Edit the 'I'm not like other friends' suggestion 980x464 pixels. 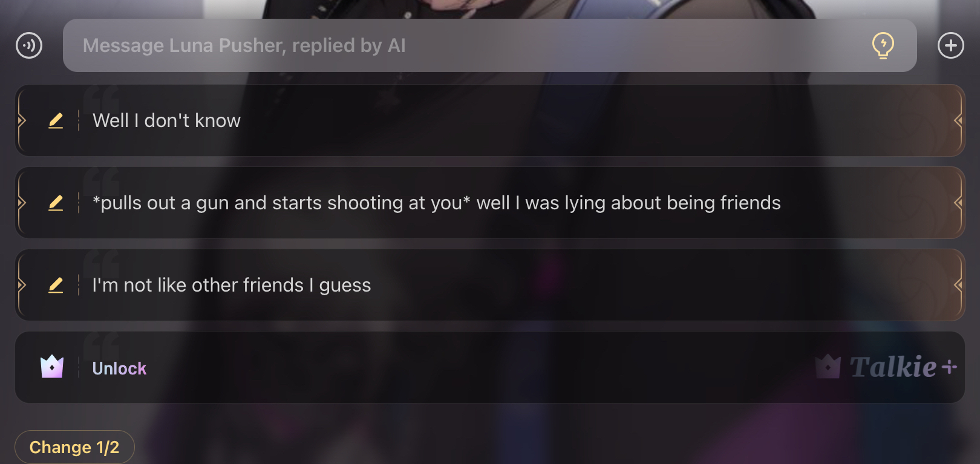[56, 285]
